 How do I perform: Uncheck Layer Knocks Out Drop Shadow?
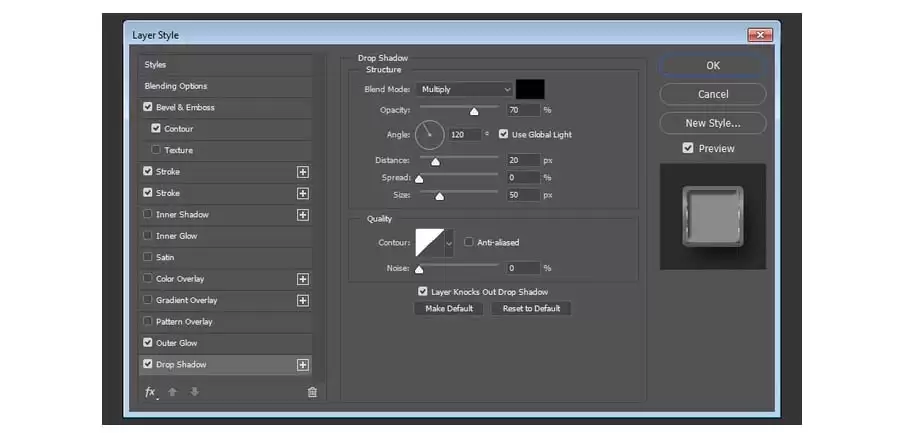tap(423, 292)
